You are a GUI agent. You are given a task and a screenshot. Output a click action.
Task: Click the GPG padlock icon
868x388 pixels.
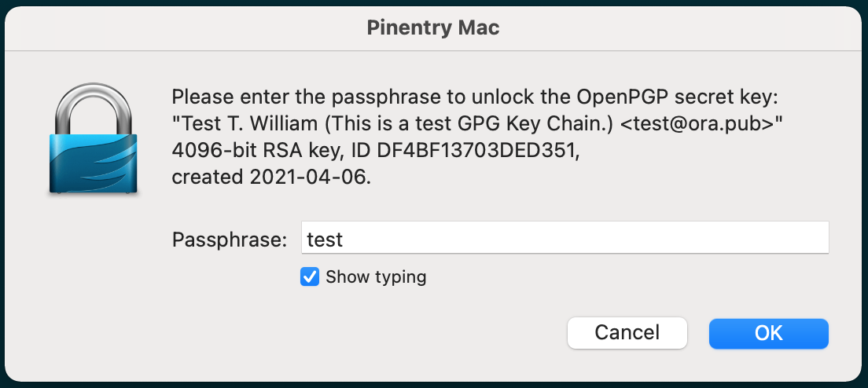[94, 141]
